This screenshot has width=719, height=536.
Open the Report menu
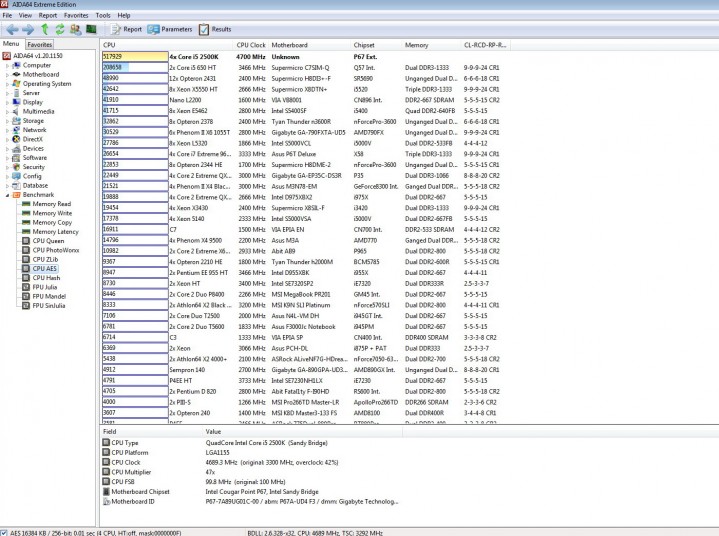click(x=48, y=15)
